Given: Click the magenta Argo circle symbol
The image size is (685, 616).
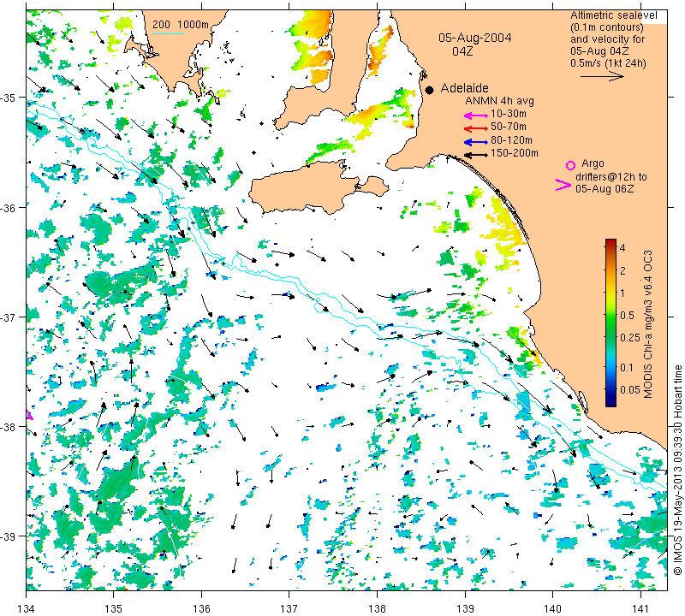Looking at the screenshot, I should tap(570, 165).
